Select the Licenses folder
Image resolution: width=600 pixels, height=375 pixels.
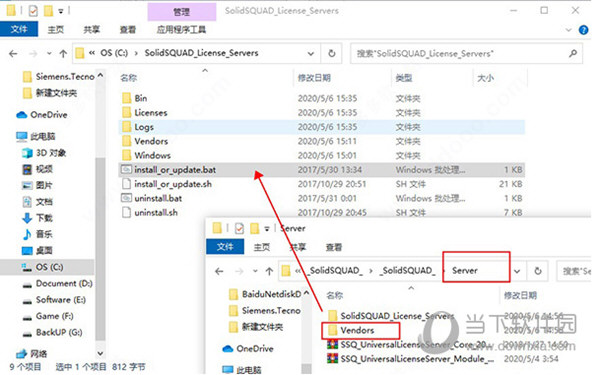tap(321, 112)
